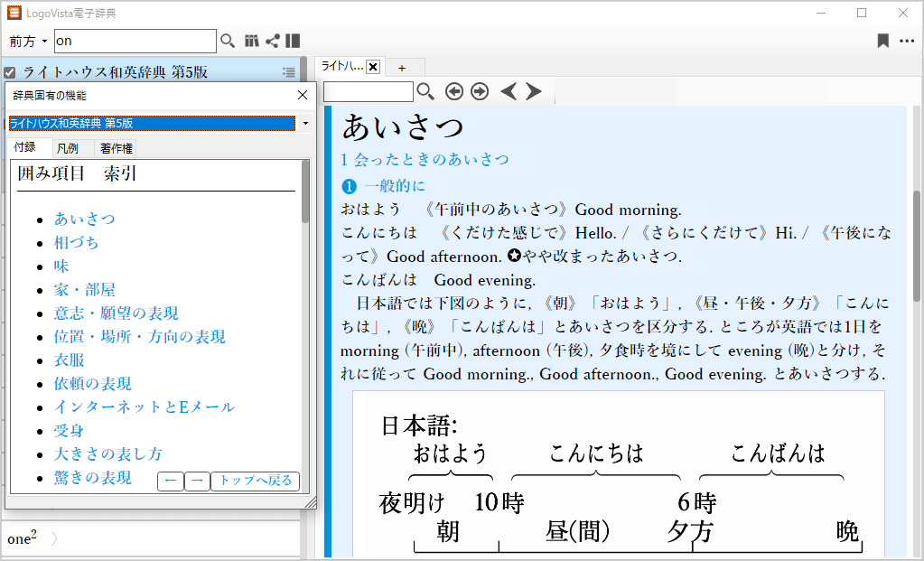Click the in-page search magnifier icon

tap(425, 91)
